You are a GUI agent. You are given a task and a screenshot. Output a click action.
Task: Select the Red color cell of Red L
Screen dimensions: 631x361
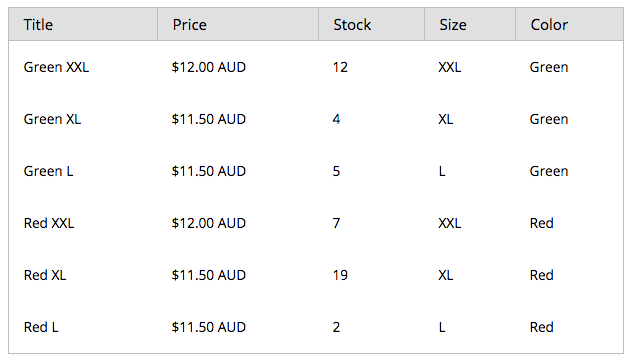click(542, 327)
